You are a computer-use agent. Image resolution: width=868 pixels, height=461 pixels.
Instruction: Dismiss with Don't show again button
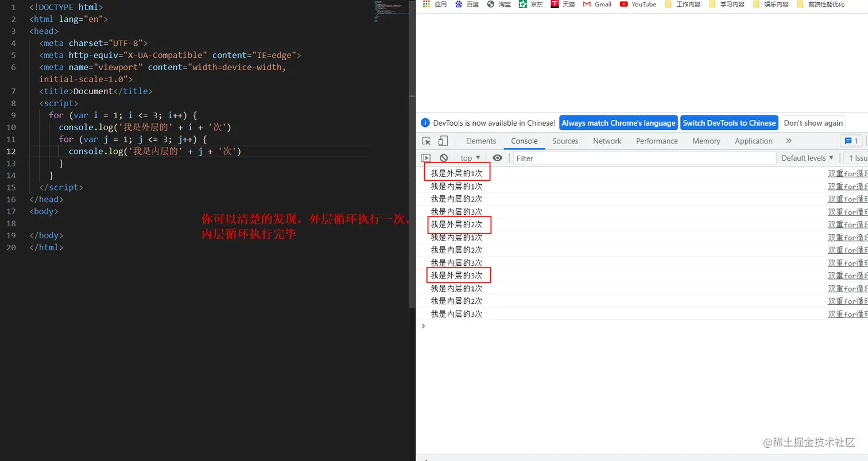(x=813, y=123)
